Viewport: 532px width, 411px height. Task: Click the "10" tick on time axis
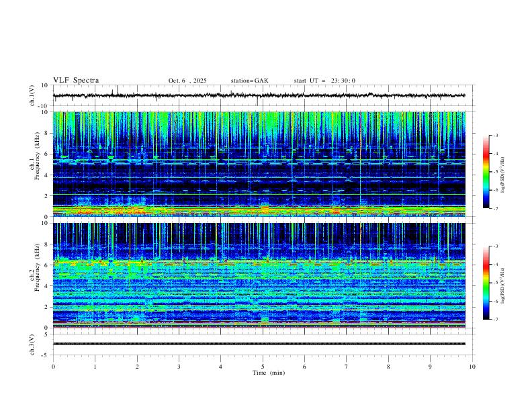pos(472,367)
